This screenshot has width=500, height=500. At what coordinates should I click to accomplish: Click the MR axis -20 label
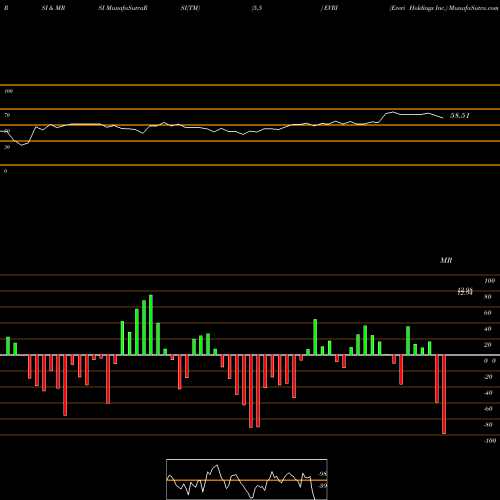(488, 377)
